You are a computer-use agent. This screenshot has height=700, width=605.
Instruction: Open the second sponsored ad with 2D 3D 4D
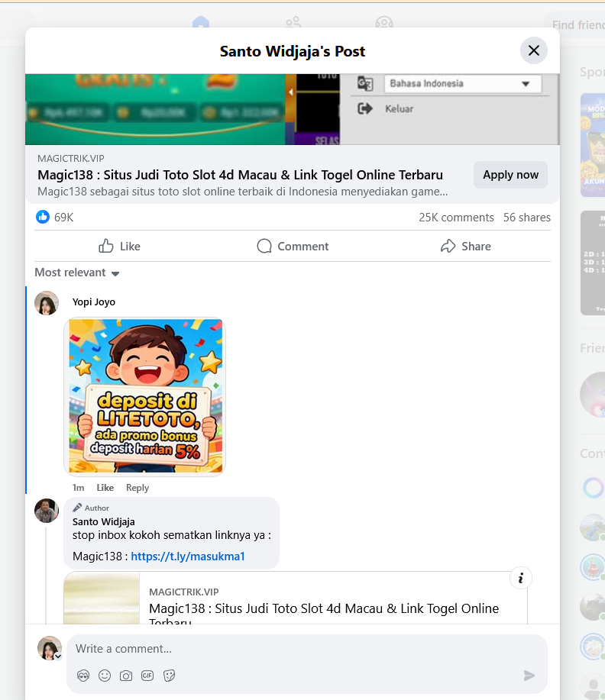coord(593,263)
